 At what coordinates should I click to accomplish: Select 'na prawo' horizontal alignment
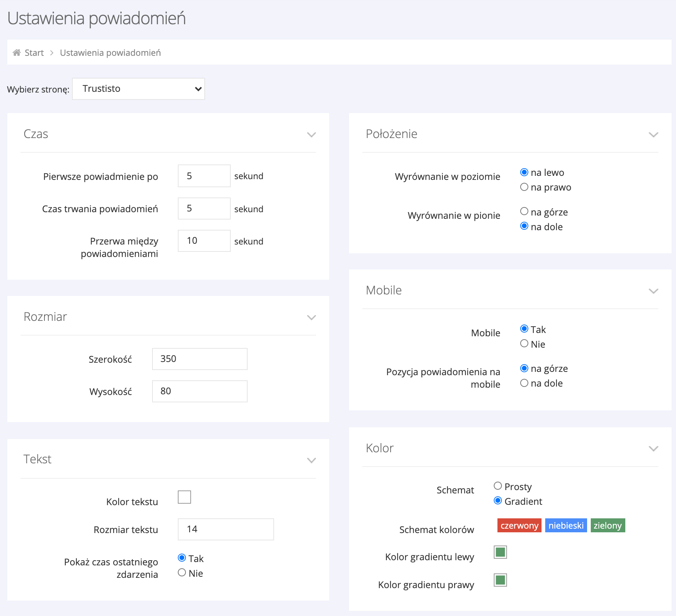click(x=524, y=187)
